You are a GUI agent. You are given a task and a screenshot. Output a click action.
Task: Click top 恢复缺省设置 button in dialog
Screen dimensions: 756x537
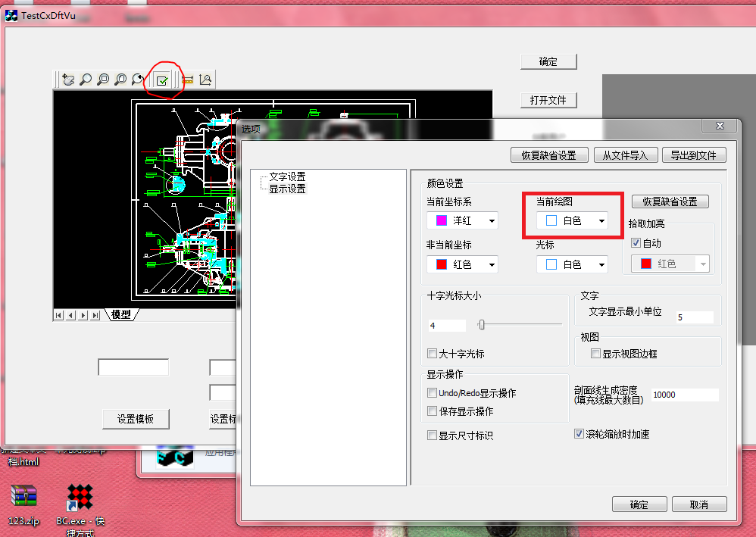point(549,155)
